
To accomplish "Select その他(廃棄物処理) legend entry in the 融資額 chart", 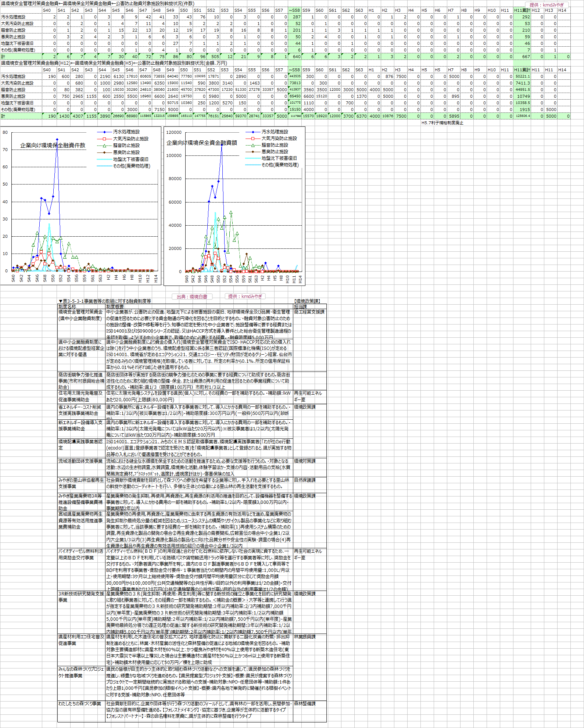I will pos(272,165).
